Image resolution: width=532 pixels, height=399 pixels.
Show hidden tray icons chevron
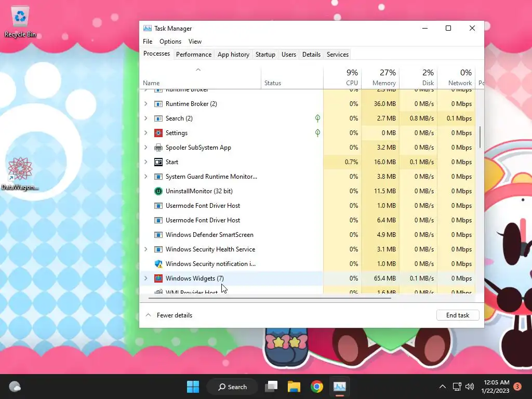pos(443,387)
